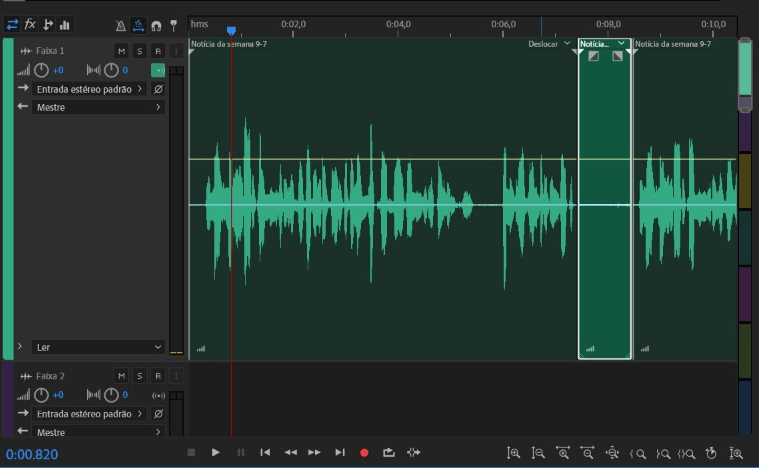Toggle the metronome
This screenshot has width=759, height=469.
pyautogui.click(x=121, y=26)
